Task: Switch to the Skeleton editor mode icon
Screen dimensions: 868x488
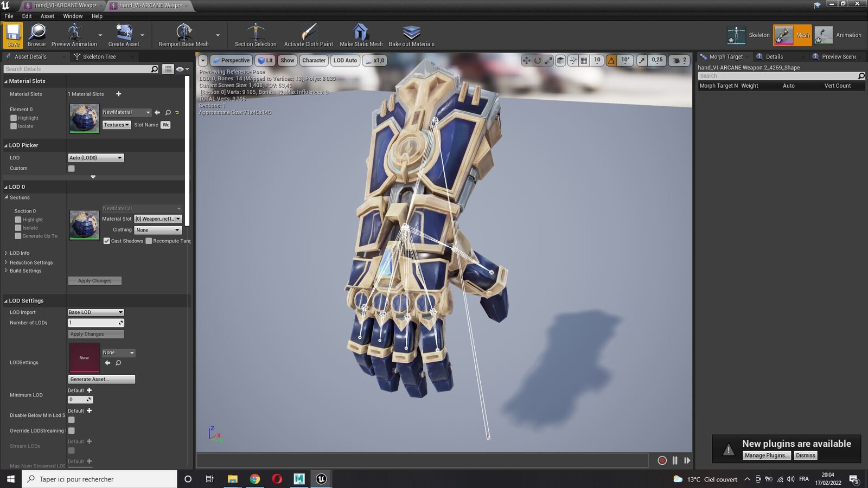Action: coord(736,35)
